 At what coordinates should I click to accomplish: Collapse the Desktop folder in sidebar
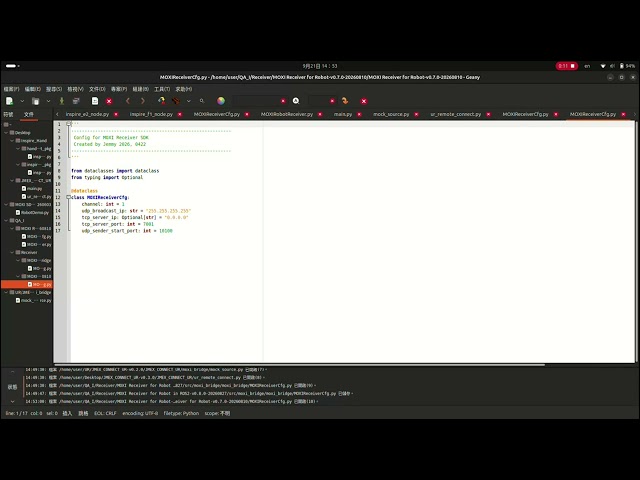[x=6, y=133]
